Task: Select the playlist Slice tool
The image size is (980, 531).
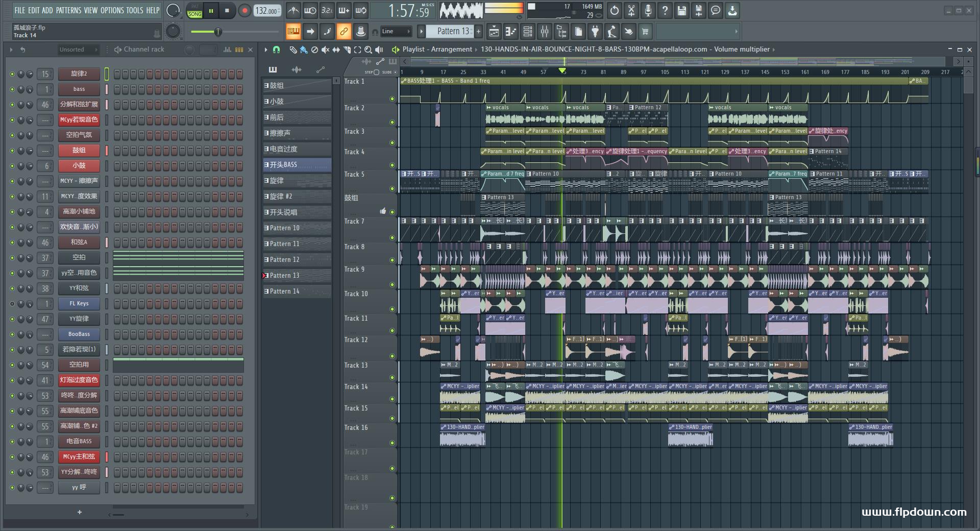Action: (347, 50)
